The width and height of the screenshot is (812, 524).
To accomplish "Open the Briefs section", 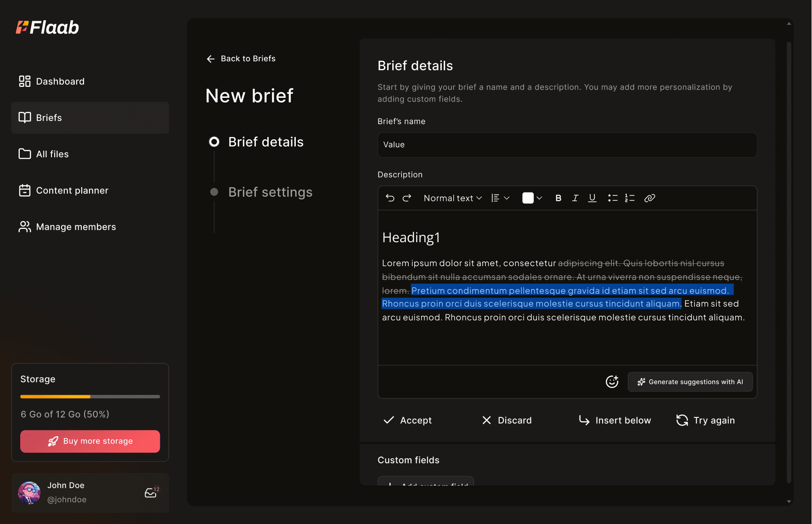I will (90, 118).
